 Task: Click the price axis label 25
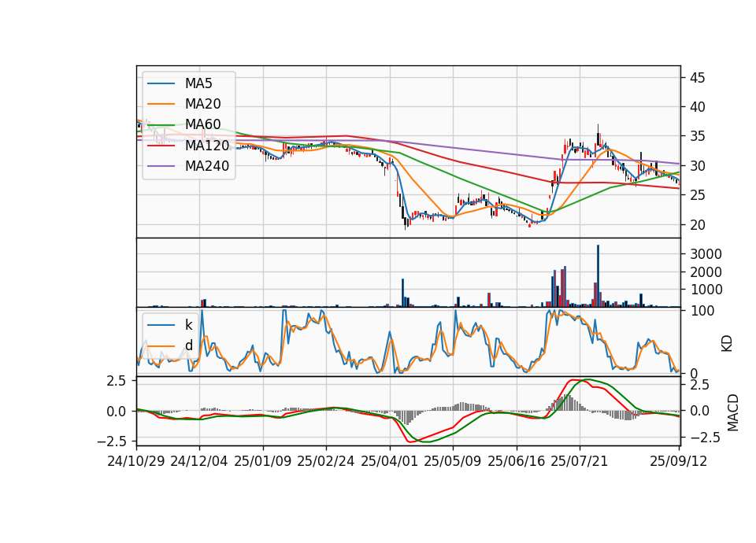coord(698,195)
